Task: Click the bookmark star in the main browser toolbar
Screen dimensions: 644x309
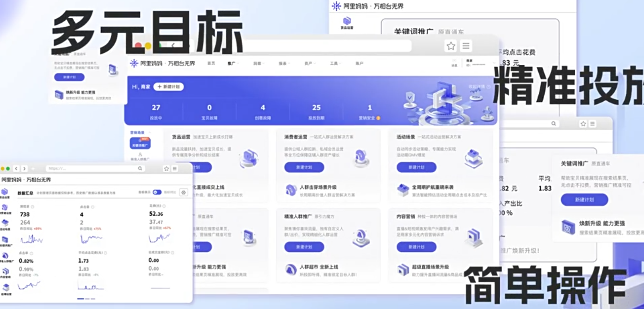Action: [451, 46]
